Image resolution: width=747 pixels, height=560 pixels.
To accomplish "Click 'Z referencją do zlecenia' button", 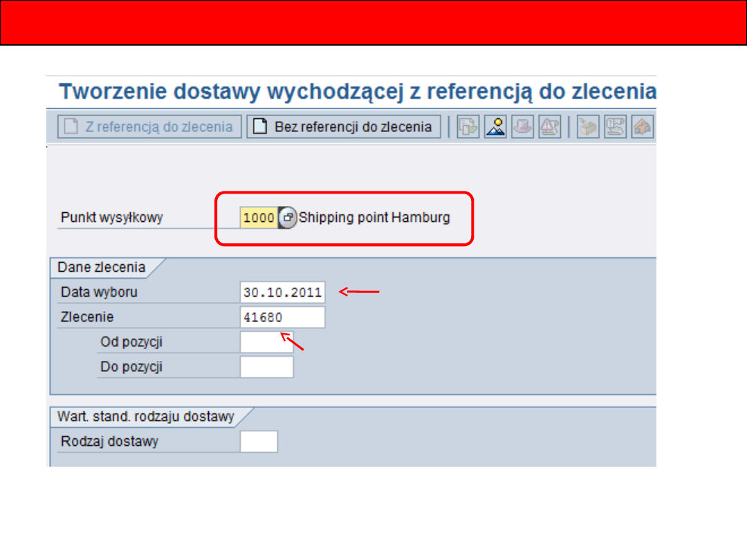I will (149, 127).
